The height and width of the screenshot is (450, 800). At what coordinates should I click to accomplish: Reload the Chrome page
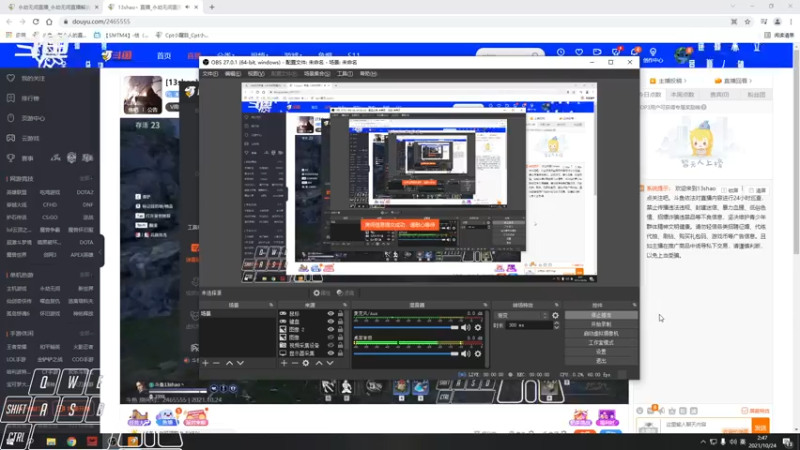[36, 21]
